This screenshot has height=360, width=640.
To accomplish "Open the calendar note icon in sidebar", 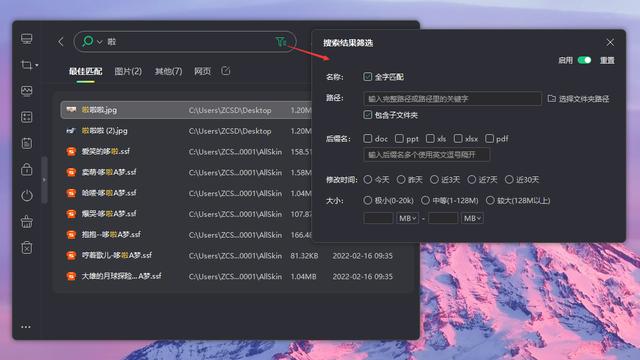I will coord(27,143).
